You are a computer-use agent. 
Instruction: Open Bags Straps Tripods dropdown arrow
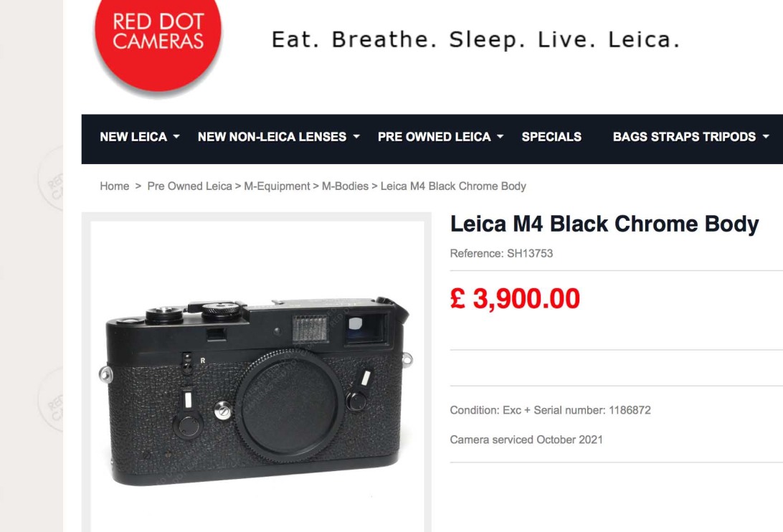[766, 136]
